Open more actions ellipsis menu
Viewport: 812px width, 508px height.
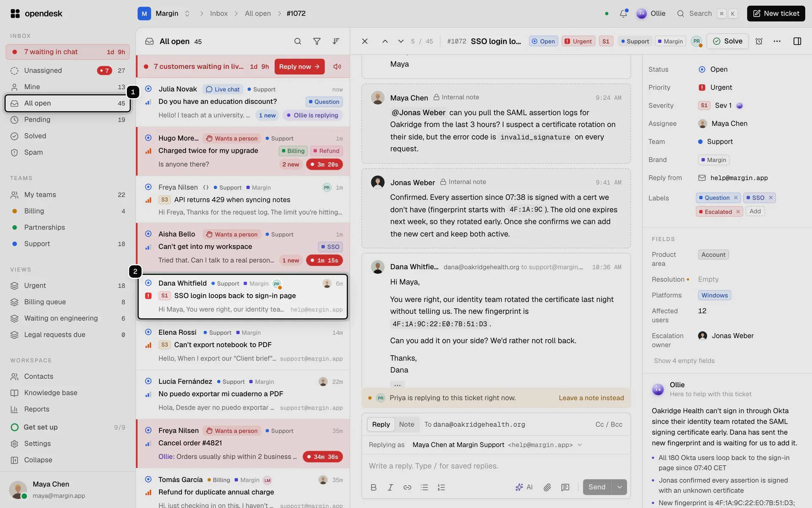coord(777,41)
